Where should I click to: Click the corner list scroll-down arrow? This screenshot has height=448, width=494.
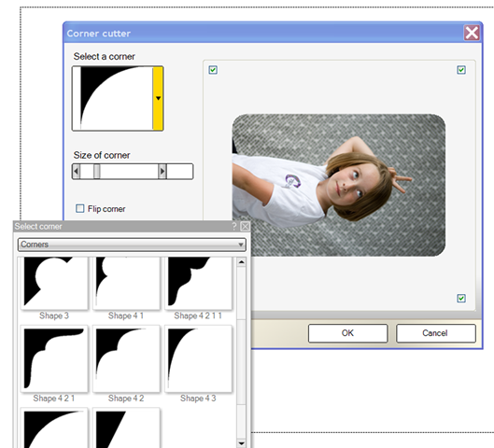241,443
